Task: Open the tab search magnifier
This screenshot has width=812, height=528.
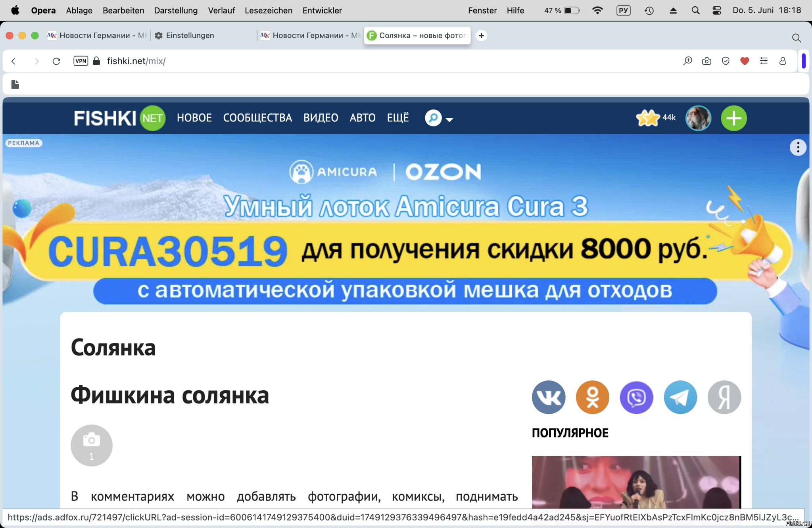Action: pos(797,38)
